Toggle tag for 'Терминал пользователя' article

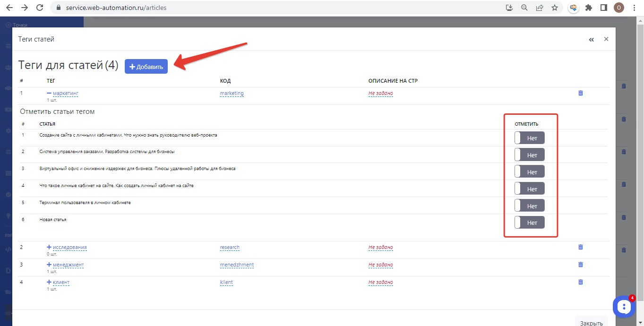(529, 206)
